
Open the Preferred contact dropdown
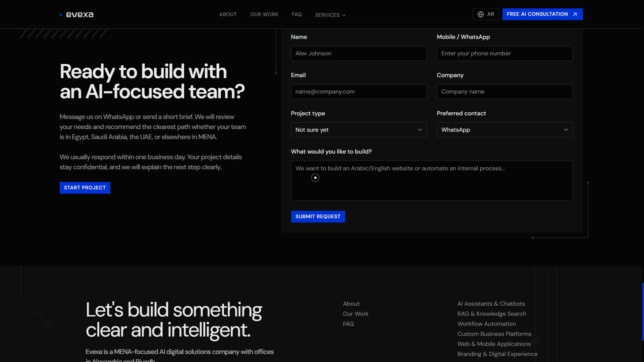tap(504, 130)
